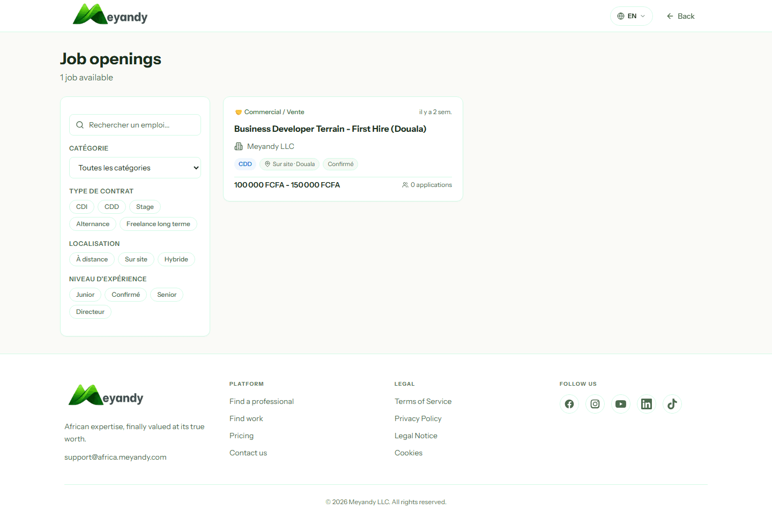Screen dimensions: 772x532
Task: Expand the EN language selector
Action: [631, 16]
